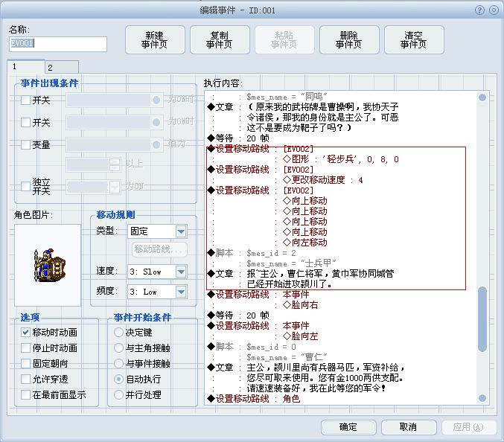Click the 复制事件页 button
Image resolution: width=504 pixels, height=442 pixels.
click(x=220, y=40)
